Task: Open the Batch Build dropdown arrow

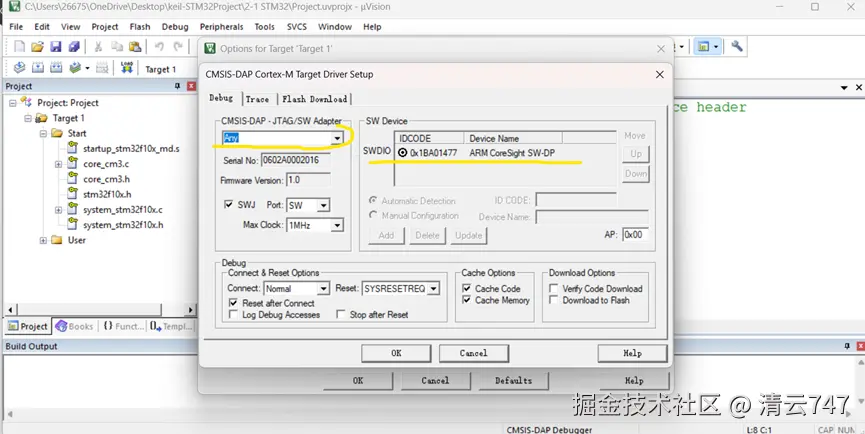Action: click(x=87, y=68)
